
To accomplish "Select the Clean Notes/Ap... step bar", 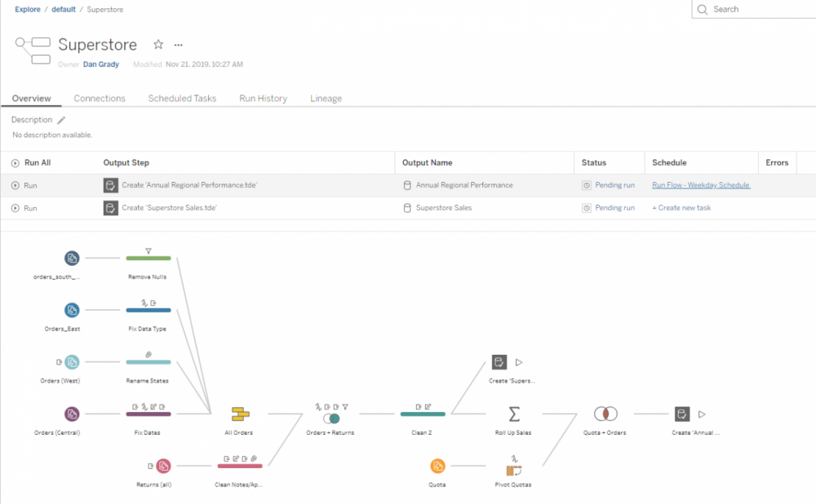I will 240,466.
